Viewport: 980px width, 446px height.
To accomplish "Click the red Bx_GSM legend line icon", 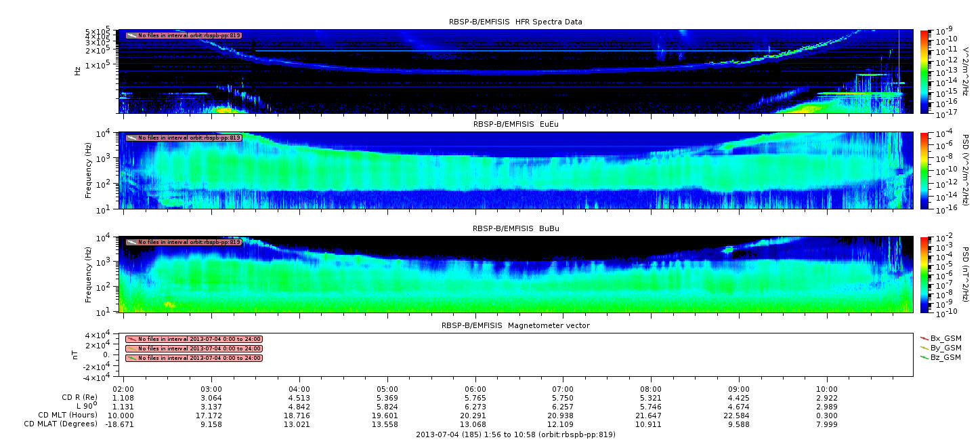I will (x=924, y=338).
